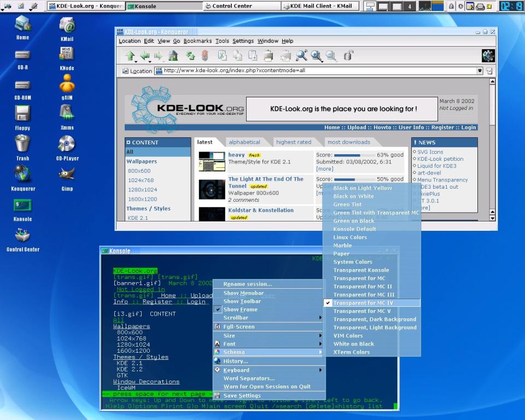Select the Green on Black schema
Screen dimensions: 525x420
(x=372, y=221)
